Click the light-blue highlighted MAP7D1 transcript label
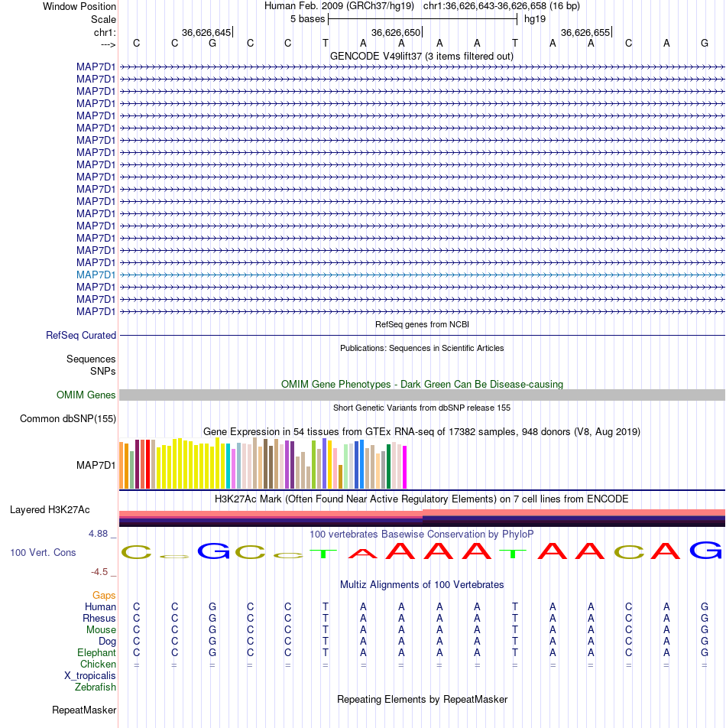The width and height of the screenshot is (726, 728). pyautogui.click(x=96, y=275)
